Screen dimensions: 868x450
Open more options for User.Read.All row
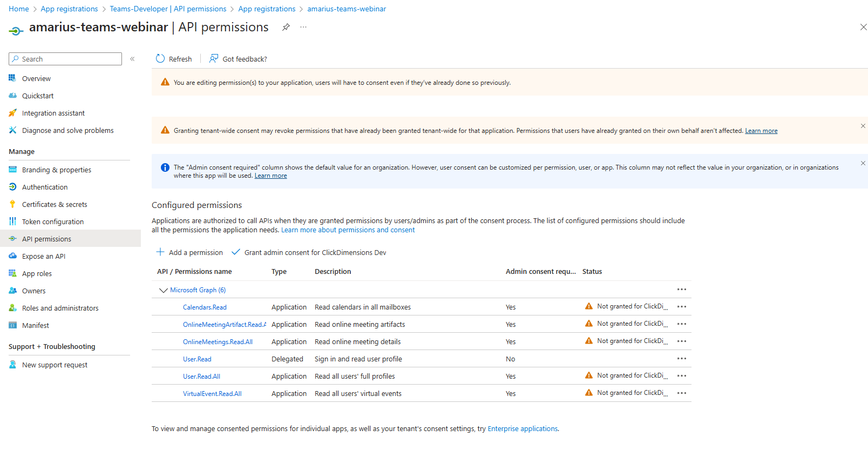coord(682,376)
